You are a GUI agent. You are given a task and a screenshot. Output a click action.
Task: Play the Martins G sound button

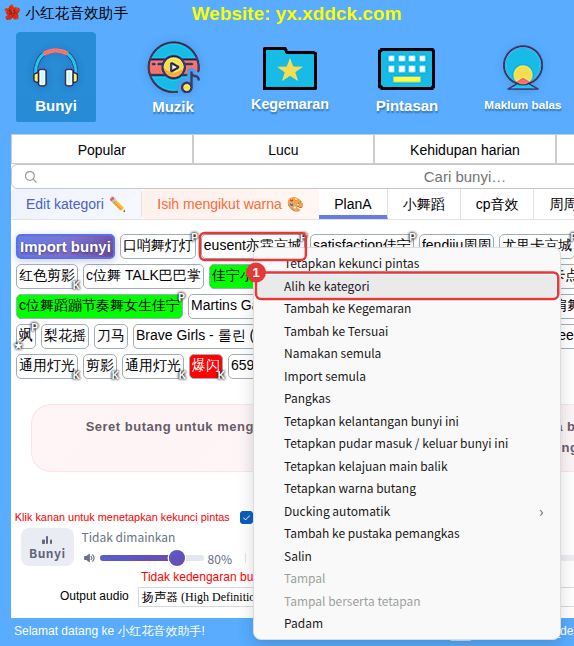pyautogui.click(x=221, y=306)
